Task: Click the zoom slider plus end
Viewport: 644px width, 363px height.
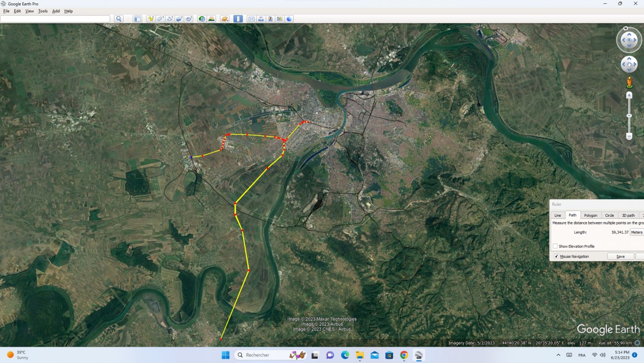Action: (x=629, y=96)
